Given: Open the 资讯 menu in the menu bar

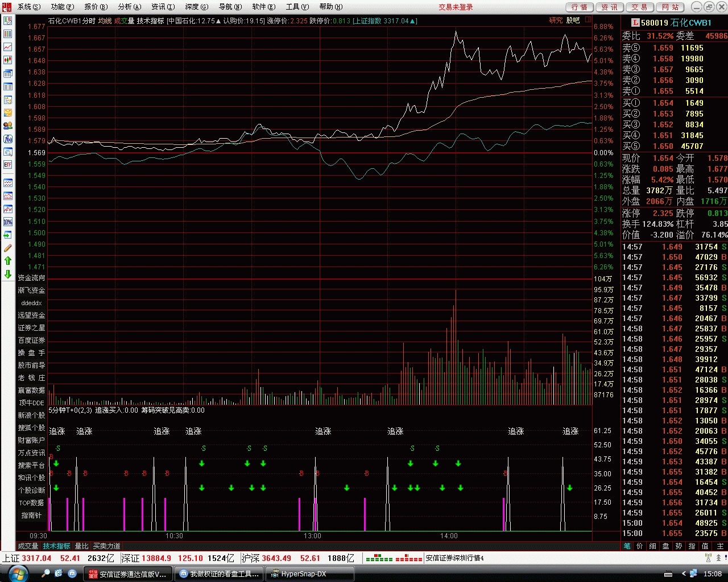Looking at the screenshot, I should 163,7.
